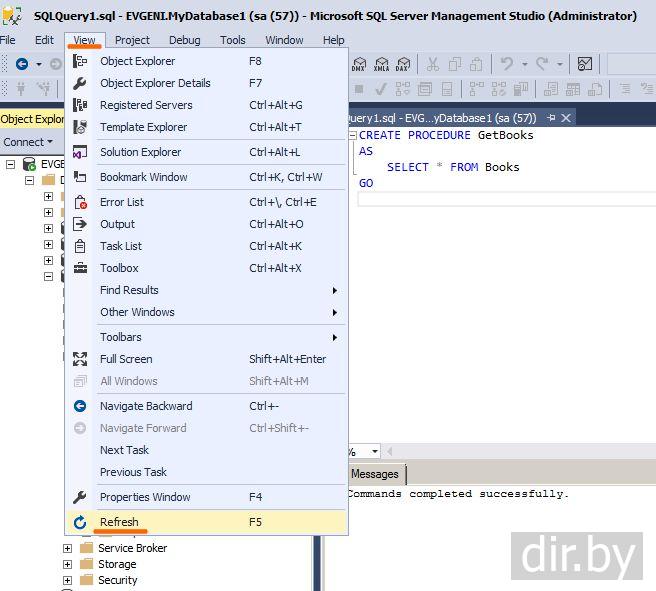This screenshot has width=656, height=591.
Task: Select the Storage tree item
Action: click(117, 564)
